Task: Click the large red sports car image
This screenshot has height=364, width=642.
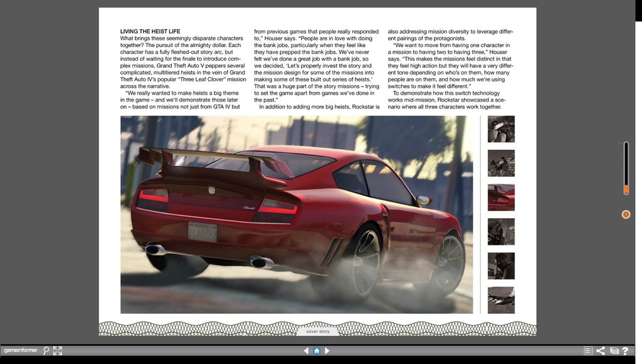Action: tap(297, 214)
